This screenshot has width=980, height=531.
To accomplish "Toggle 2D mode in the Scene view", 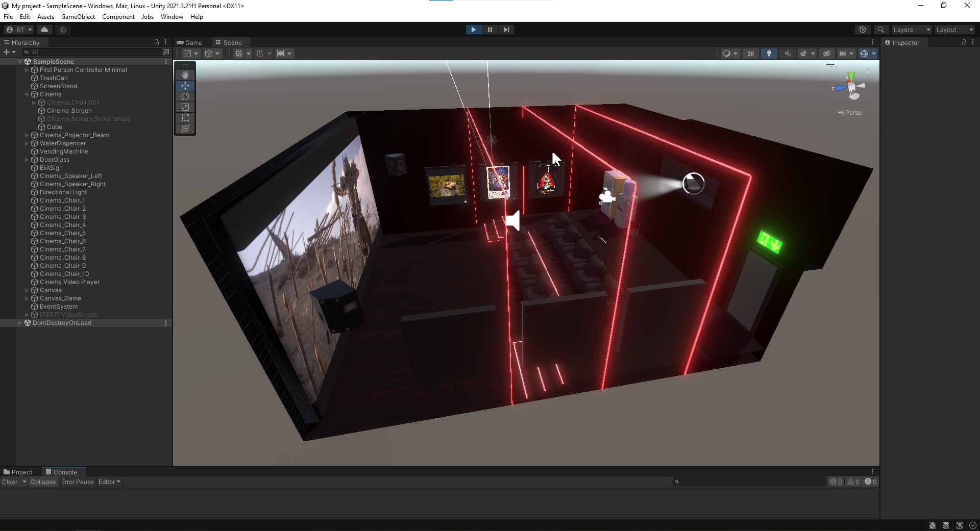I will pyautogui.click(x=751, y=53).
